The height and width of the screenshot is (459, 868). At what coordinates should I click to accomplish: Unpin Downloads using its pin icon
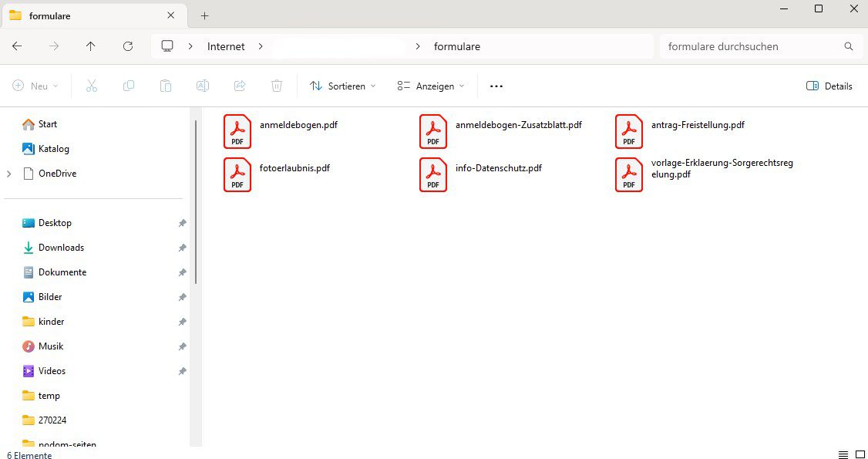(x=182, y=248)
